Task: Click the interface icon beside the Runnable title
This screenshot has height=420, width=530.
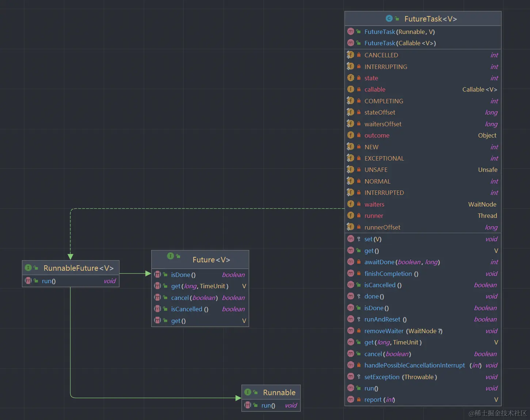Action: (248, 392)
